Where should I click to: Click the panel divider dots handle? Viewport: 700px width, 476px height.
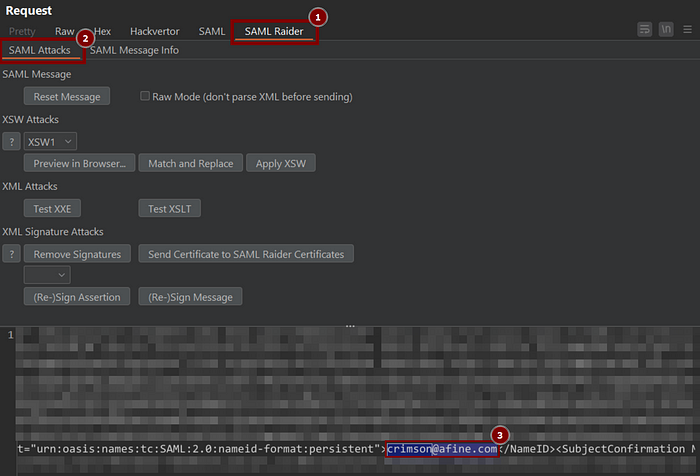click(x=350, y=326)
